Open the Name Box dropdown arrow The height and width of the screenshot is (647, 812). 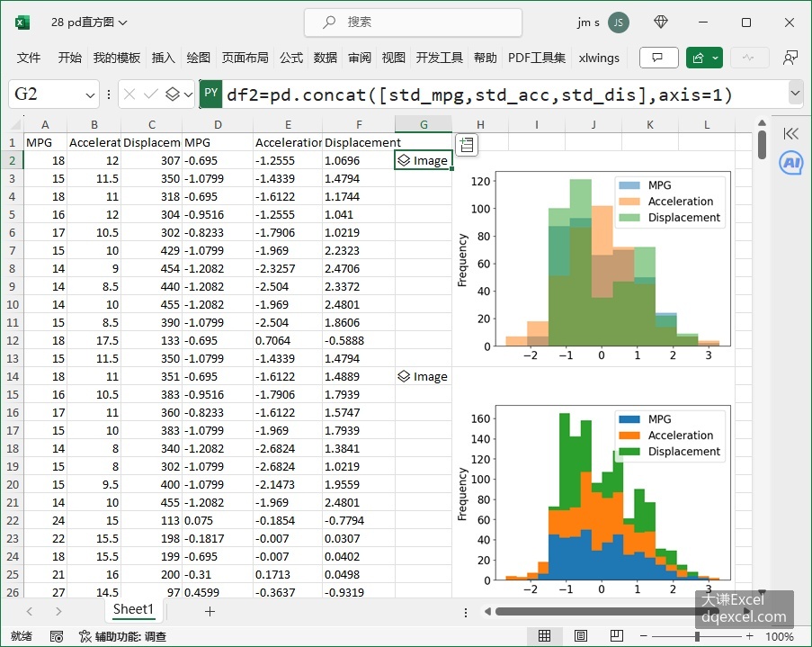pyautogui.click(x=90, y=94)
